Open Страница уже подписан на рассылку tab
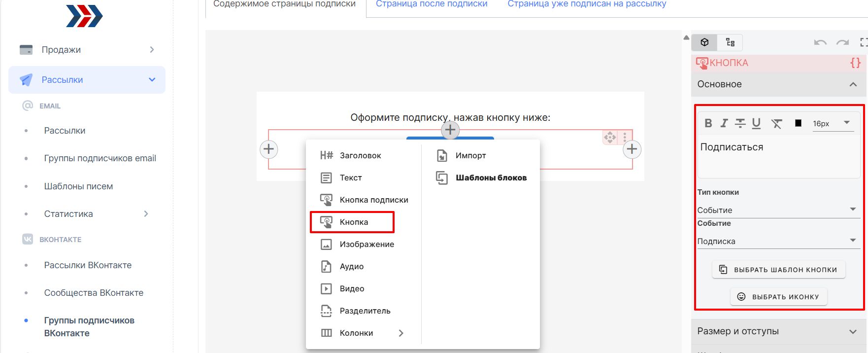 click(587, 4)
